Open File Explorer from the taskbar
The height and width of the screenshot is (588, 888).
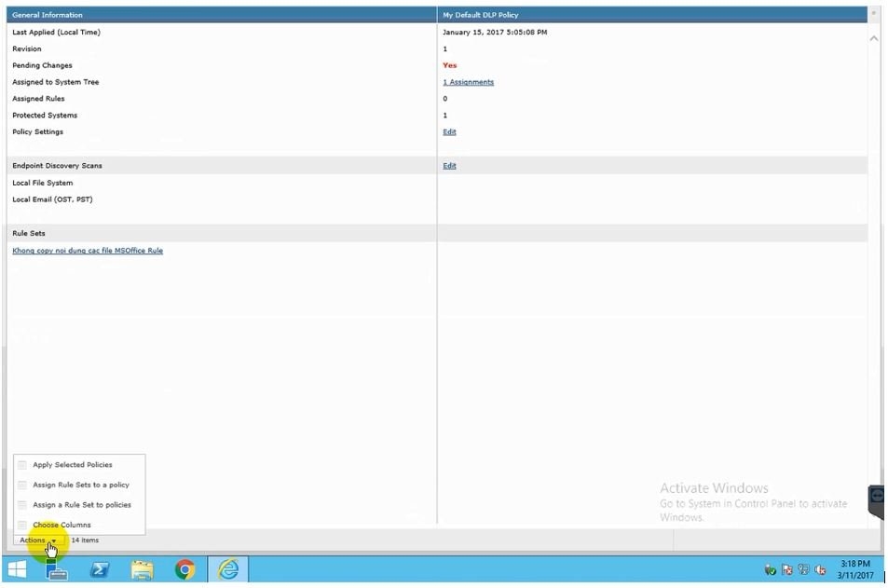(x=142, y=569)
